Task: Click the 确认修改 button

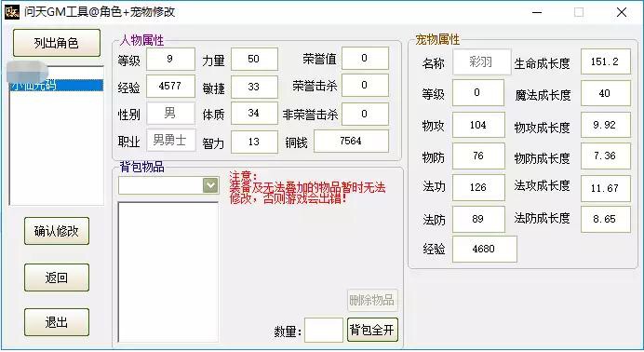Action: pyautogui.click(x=57, y=231)
